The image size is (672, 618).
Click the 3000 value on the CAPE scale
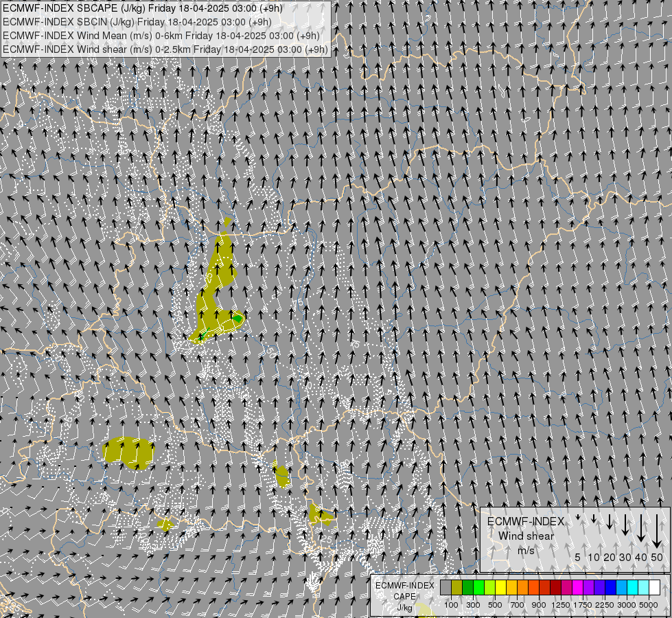click(x=627, y=605)
